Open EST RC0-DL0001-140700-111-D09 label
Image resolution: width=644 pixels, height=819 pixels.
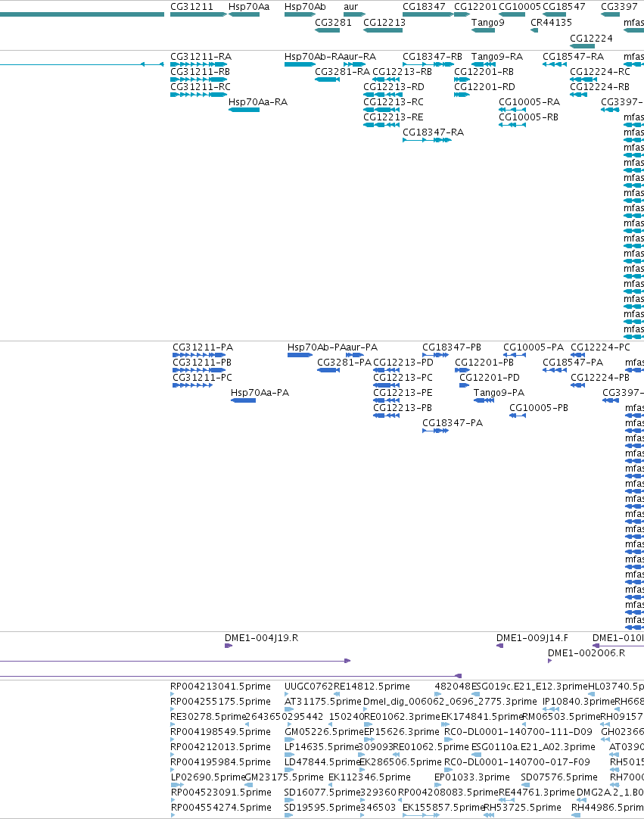[x=518, y=732]
